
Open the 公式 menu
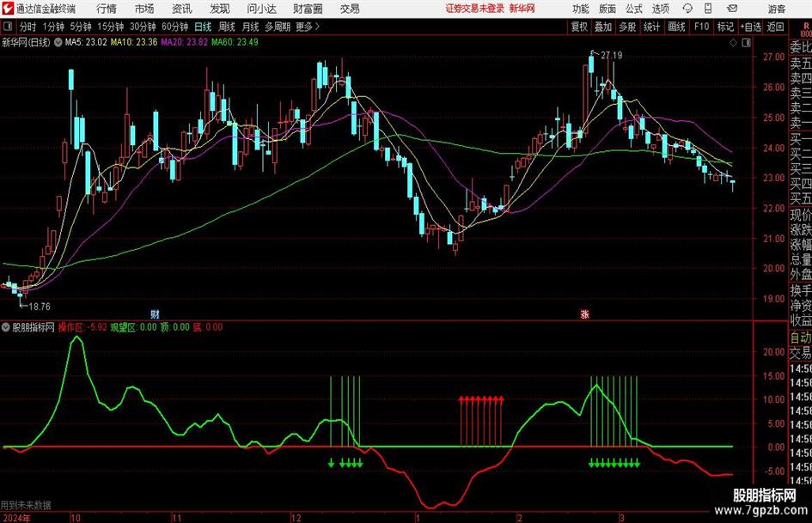click(634, 9)
